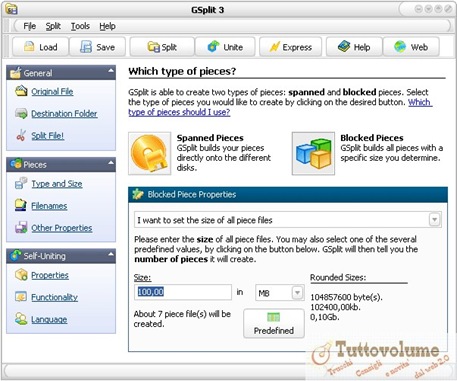
Task: Click the Help toolbar button
Action: 354,47
